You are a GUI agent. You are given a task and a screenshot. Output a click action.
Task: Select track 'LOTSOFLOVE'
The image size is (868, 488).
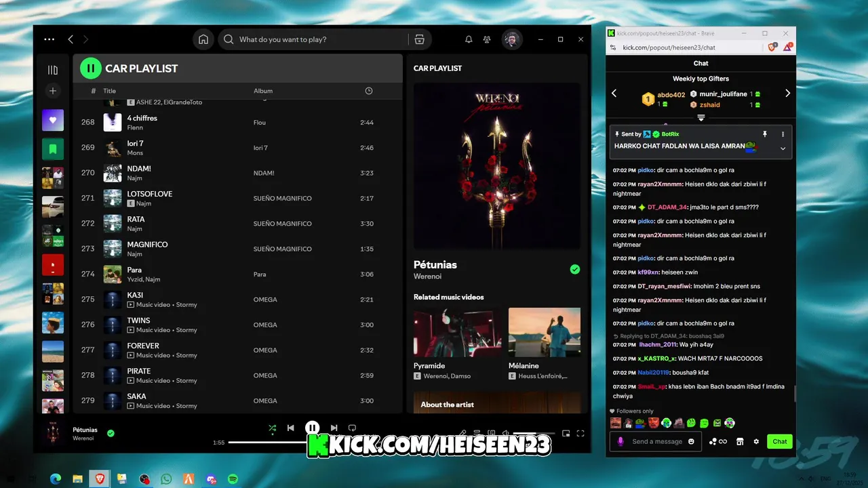point(237,199)
